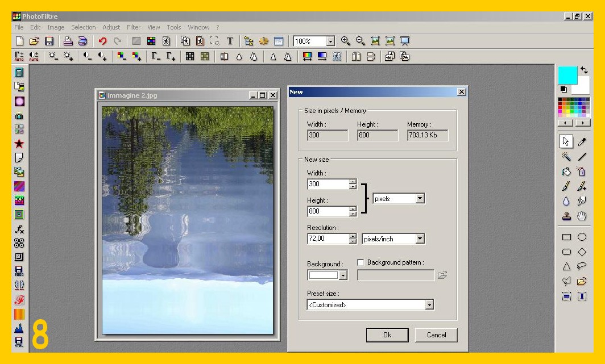Click the Cancel button
The height and width of the screenshot is (364, 605).
tap(436, 335)
